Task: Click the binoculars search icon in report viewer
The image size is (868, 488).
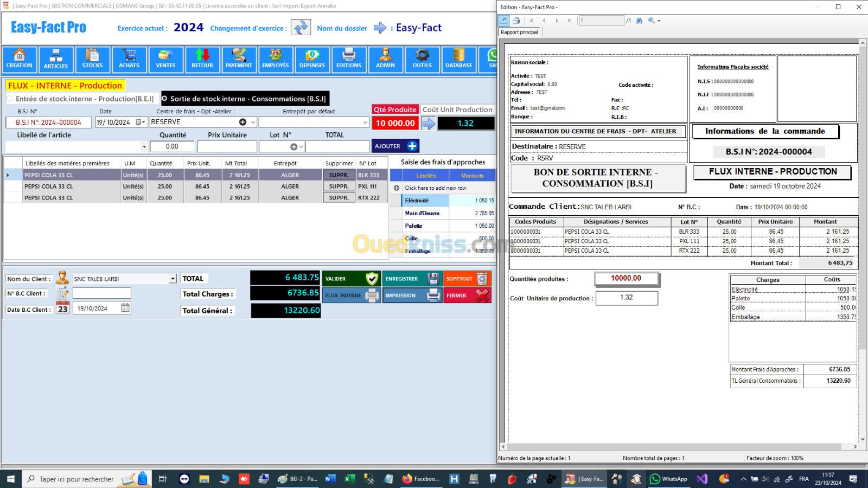Action: [639, 21]
